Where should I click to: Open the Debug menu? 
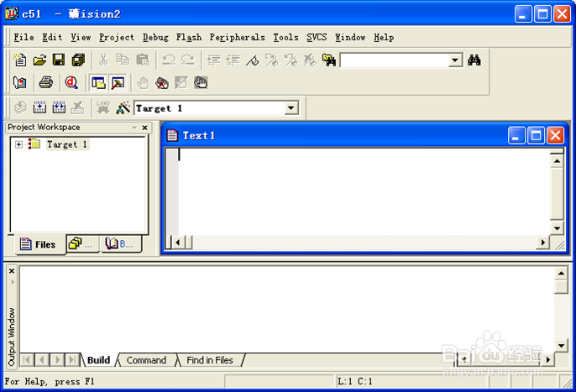(x=156, y=37)
